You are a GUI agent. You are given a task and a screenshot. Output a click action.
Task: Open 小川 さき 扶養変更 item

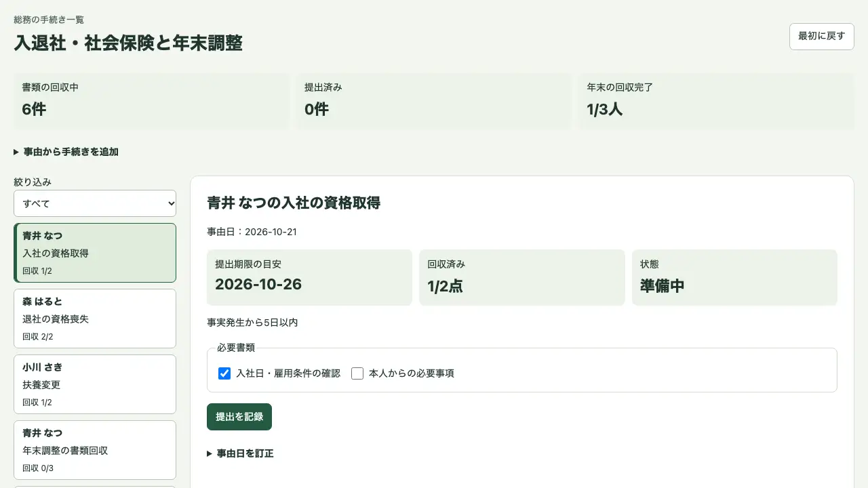95,384
